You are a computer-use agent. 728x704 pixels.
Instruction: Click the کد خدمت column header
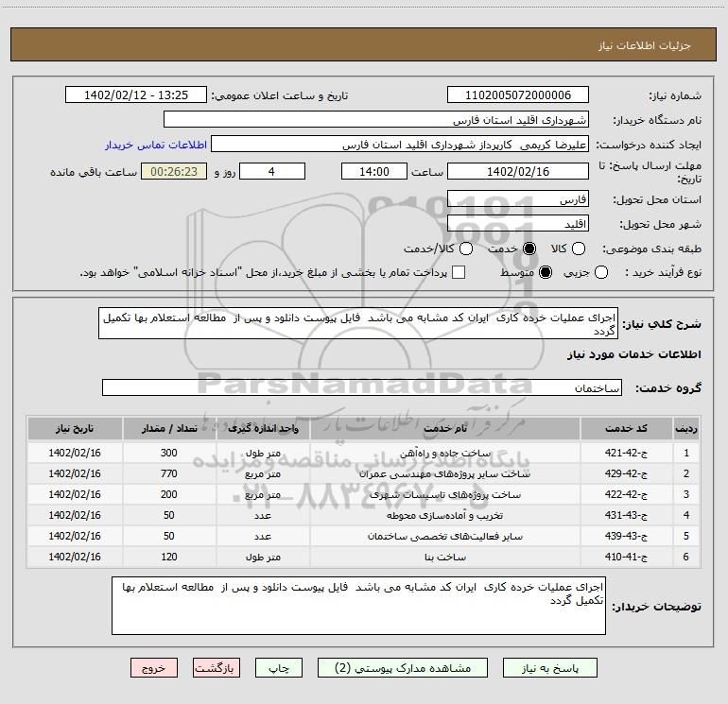[x=626, y=428]
